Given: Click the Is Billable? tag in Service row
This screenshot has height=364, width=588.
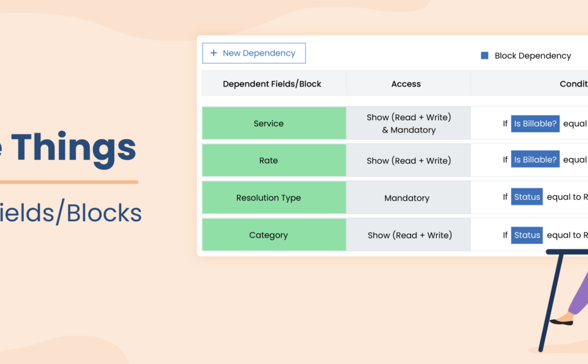Looking at the screenshot, I should coord(535,123).
